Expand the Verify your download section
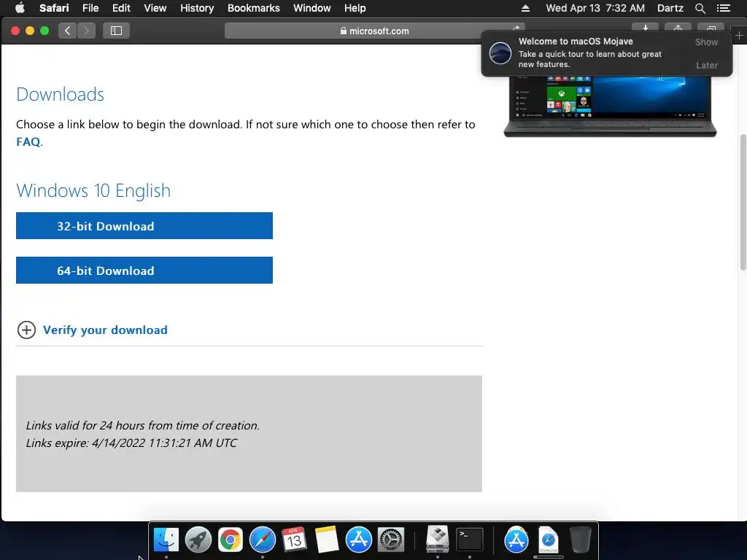Screen dimensions: 747x560 [27, 330]
